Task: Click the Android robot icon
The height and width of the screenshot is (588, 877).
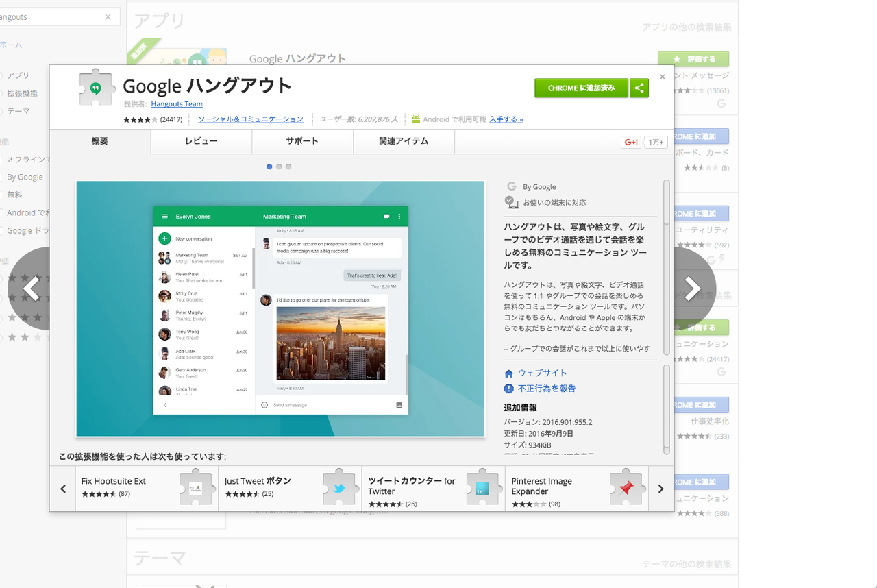Action: (x=416, y=119)
